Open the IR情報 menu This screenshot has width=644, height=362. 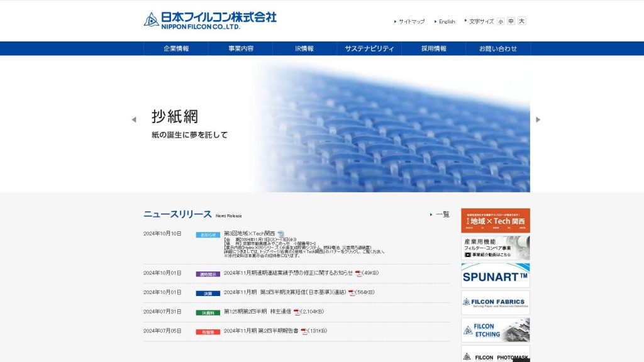click(304, 48)
